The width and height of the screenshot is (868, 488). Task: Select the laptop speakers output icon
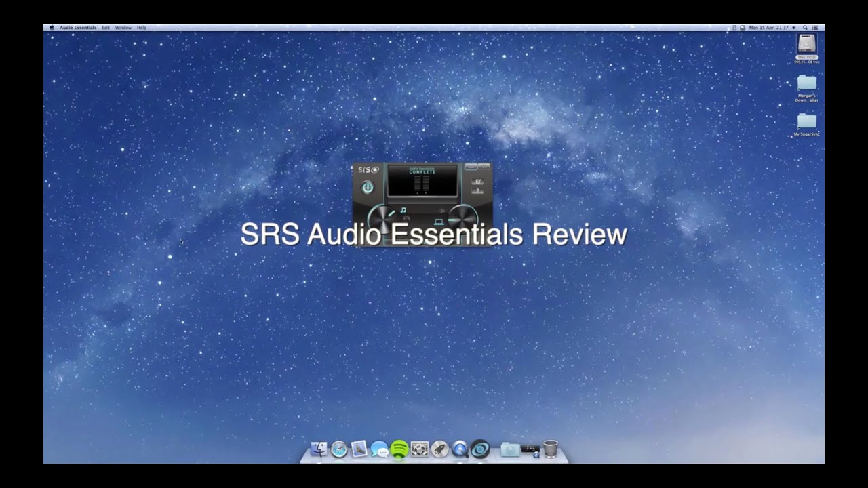[439, 222]
